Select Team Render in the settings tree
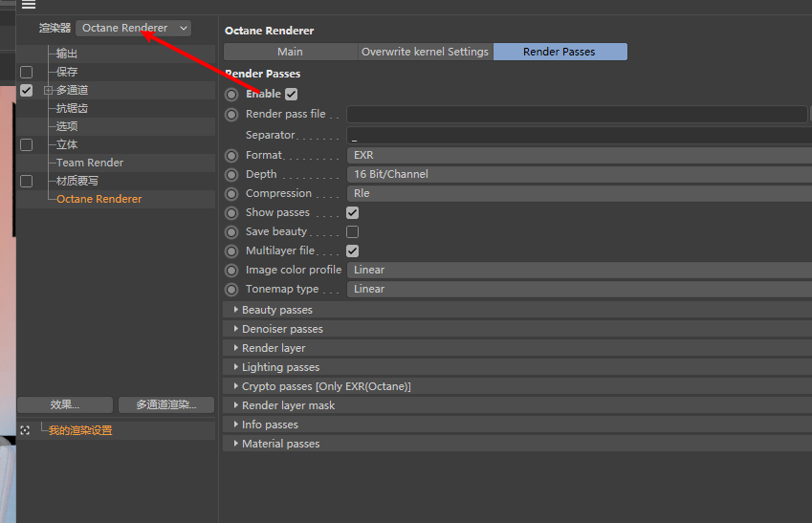The height and width of the screenshot is (523, 812). pos(90,163)
